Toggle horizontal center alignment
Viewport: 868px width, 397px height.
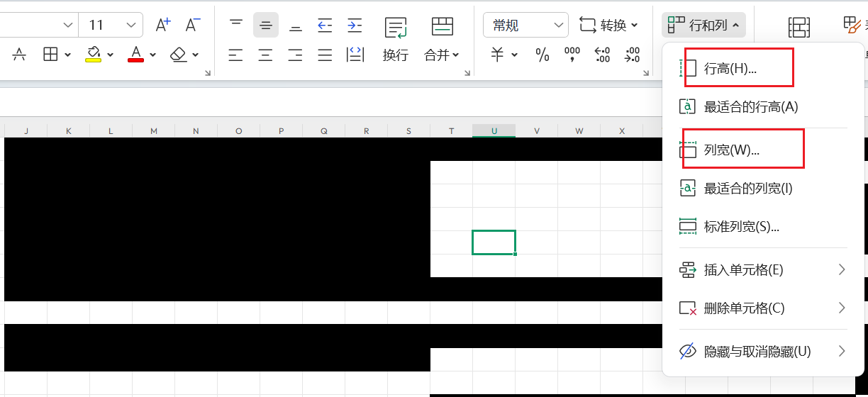(265, 55)
